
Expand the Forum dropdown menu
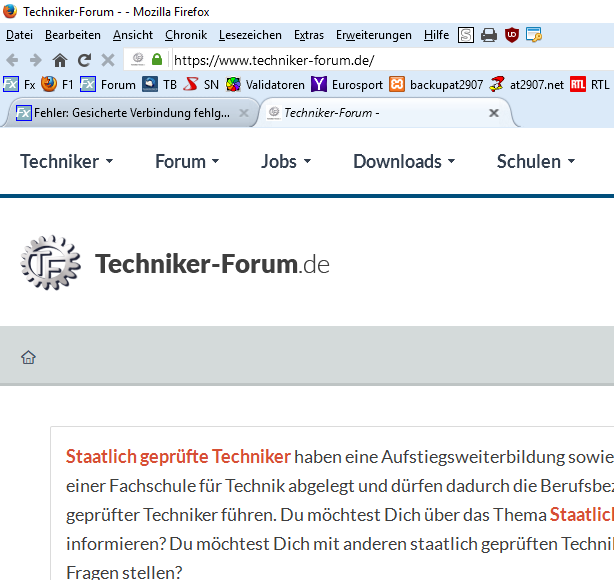pos(187,161)
